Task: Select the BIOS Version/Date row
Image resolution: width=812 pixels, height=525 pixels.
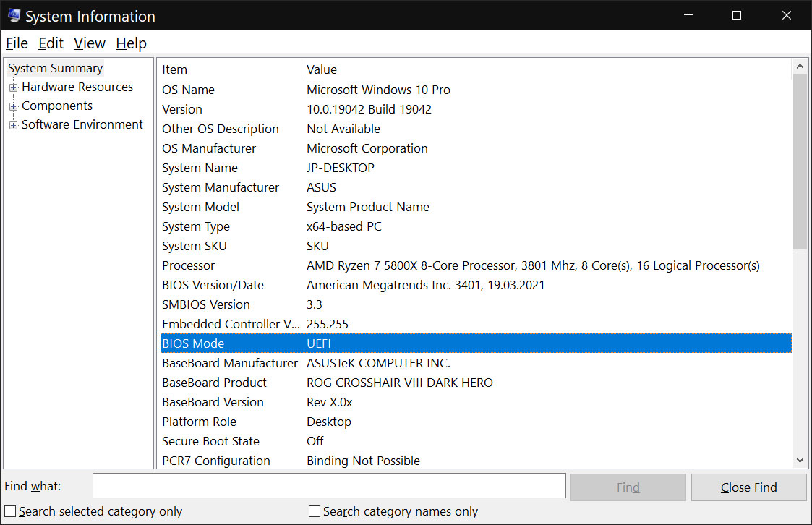Action: (476, 286)
